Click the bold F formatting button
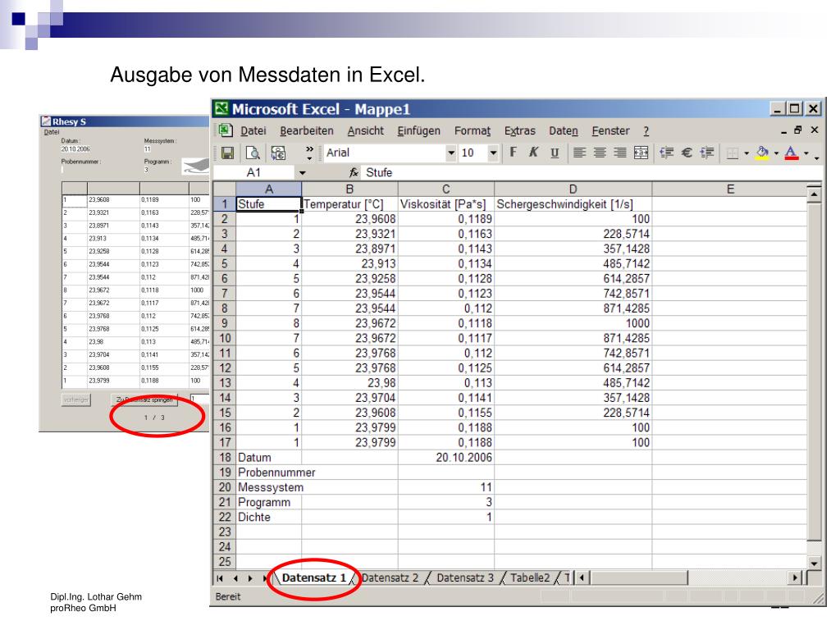This screenshot has width=840, height=630. click(514, 153)
